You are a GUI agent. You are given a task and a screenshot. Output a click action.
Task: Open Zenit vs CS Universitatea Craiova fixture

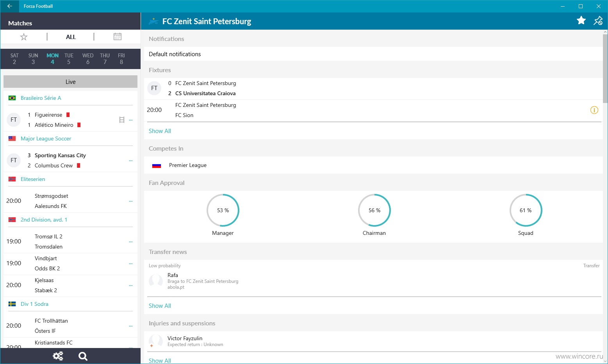click(x=373, y=89)
